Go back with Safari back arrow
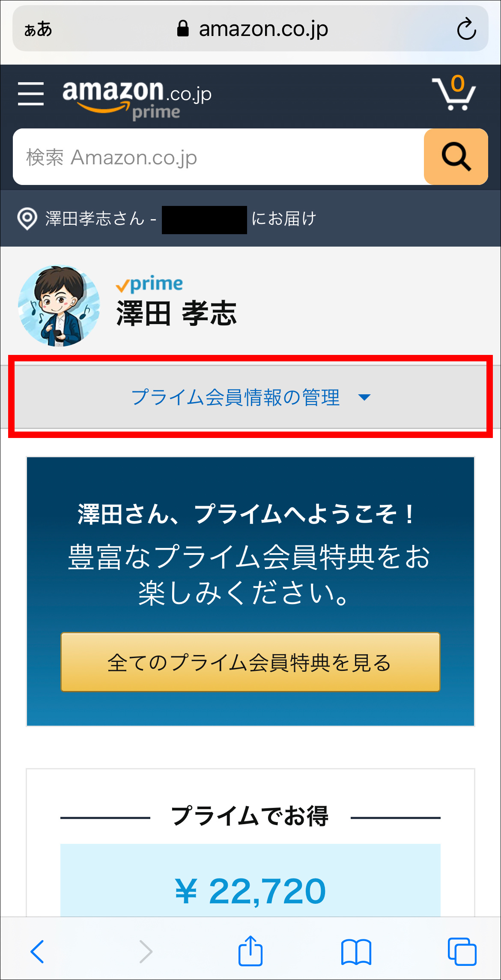 37,951
